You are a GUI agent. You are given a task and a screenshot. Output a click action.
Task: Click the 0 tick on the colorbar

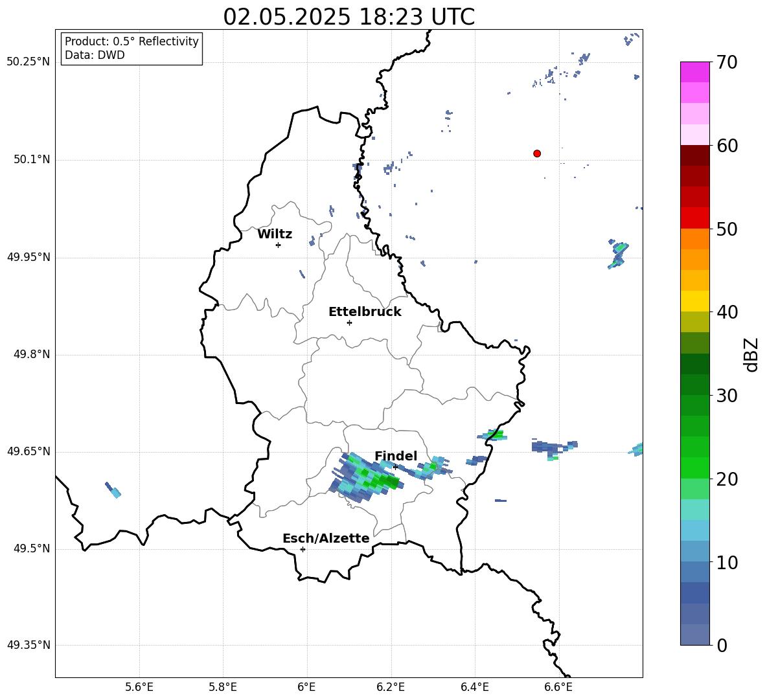click(x=722, y=646)
